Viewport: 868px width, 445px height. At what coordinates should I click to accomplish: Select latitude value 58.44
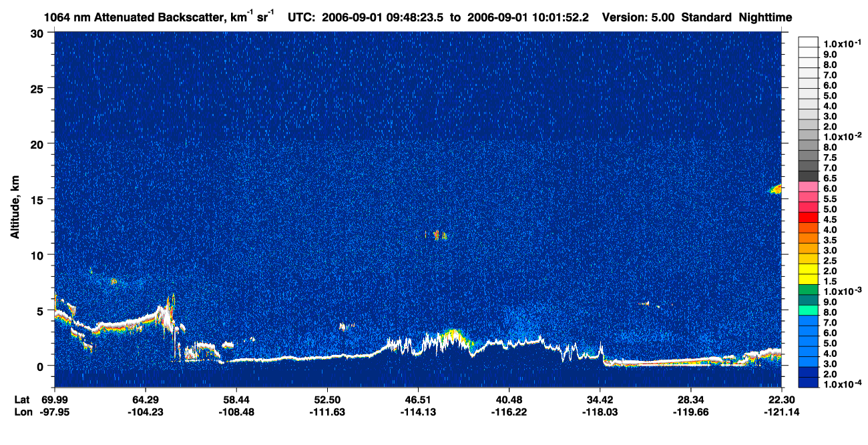(236, 400)
